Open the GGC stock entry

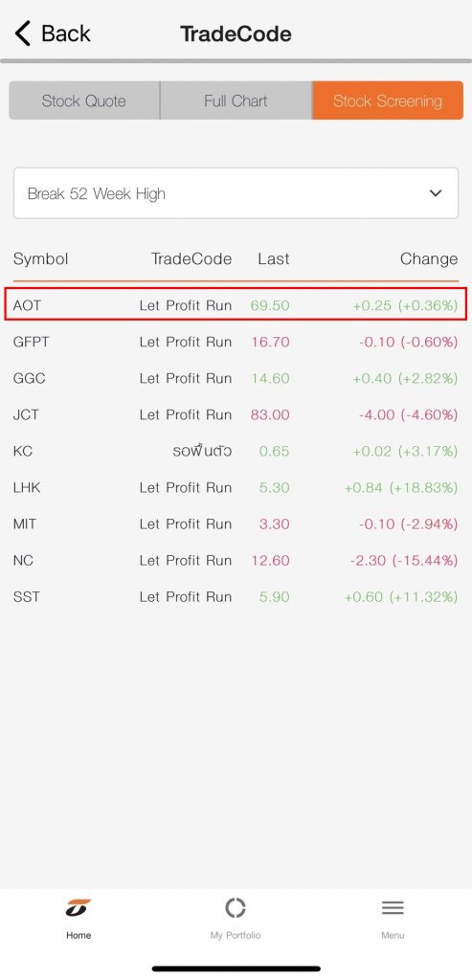click(236, 378)
